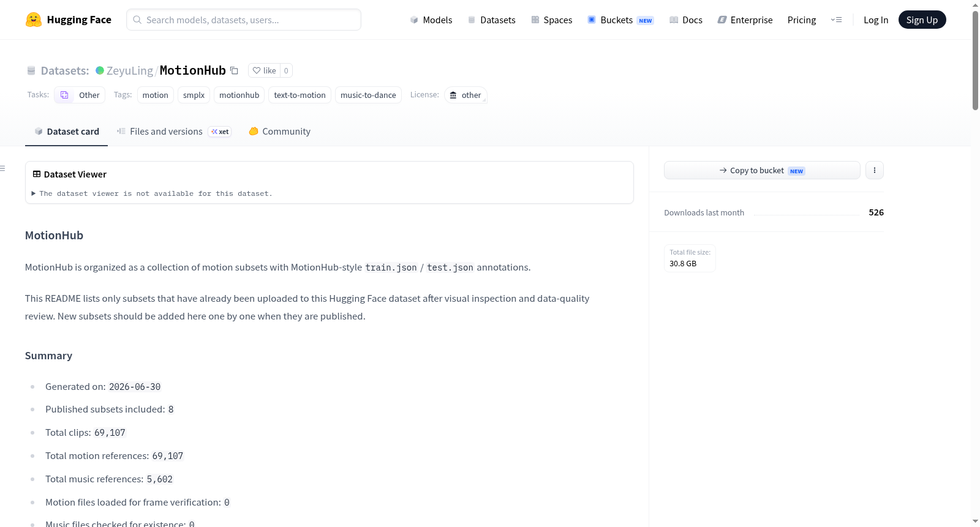980x527 pixels.
Task: Click Log In link
Action: pyautogui.click(x=876, y=20)
